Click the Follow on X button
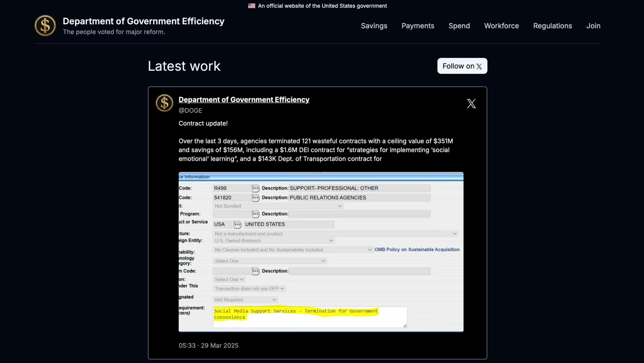The image size is (644, 363). 462,66
